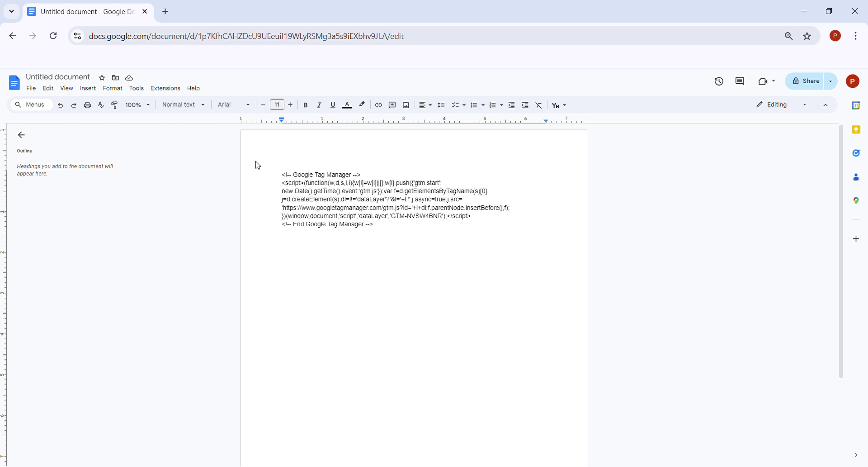
Task: Open the Edit menu
Action: tap(48, 89)
